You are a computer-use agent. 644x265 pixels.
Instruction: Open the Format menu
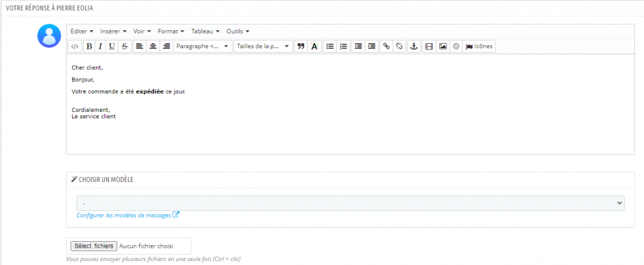point(171,31)
